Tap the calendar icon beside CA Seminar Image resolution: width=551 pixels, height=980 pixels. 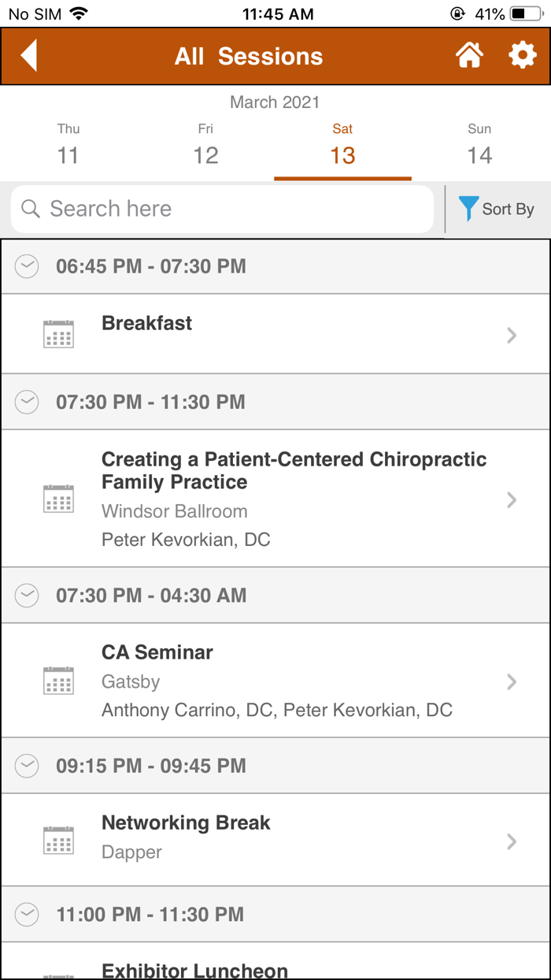pyautogui.click(x=58, y=681)
